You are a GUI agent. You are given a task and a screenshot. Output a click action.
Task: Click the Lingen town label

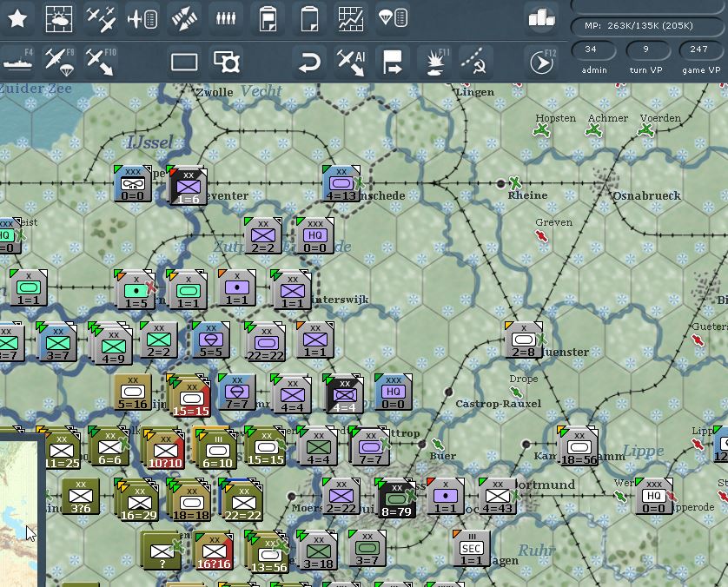tap(475, 92)
